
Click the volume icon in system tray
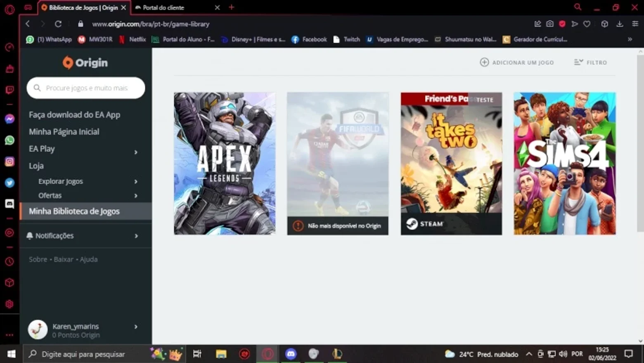[563, 354]
